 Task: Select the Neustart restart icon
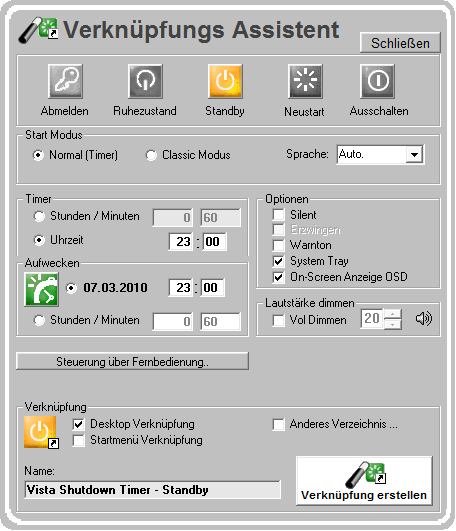[305, 81]
